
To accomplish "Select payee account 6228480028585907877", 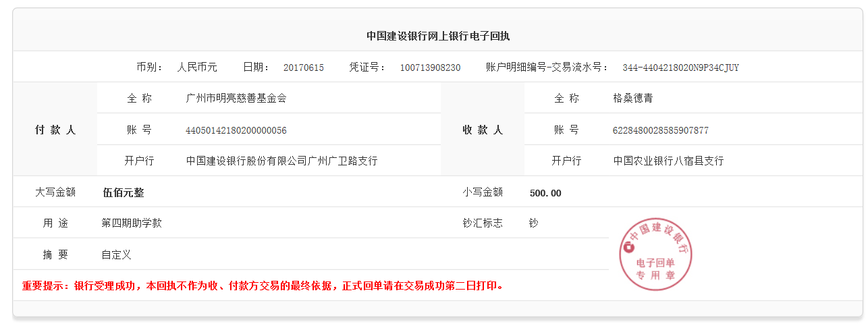I will pyautogui.click(x=661, y=130).
